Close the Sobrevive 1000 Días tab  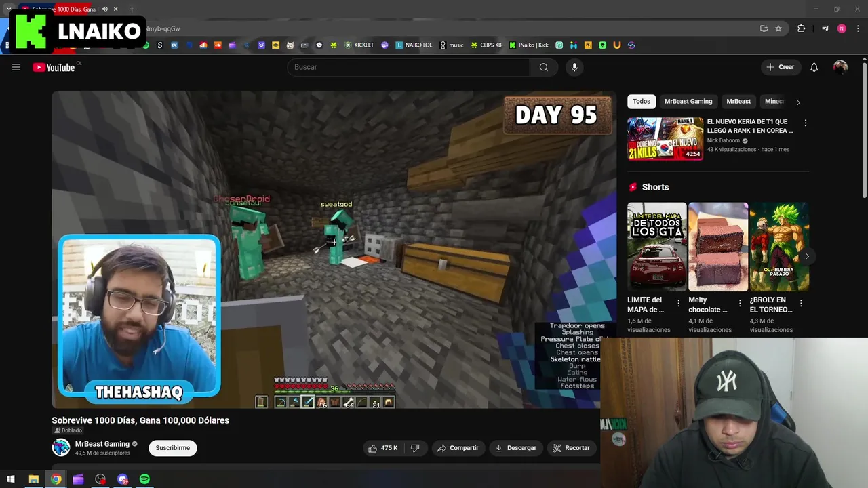click(x=116, y=9)
